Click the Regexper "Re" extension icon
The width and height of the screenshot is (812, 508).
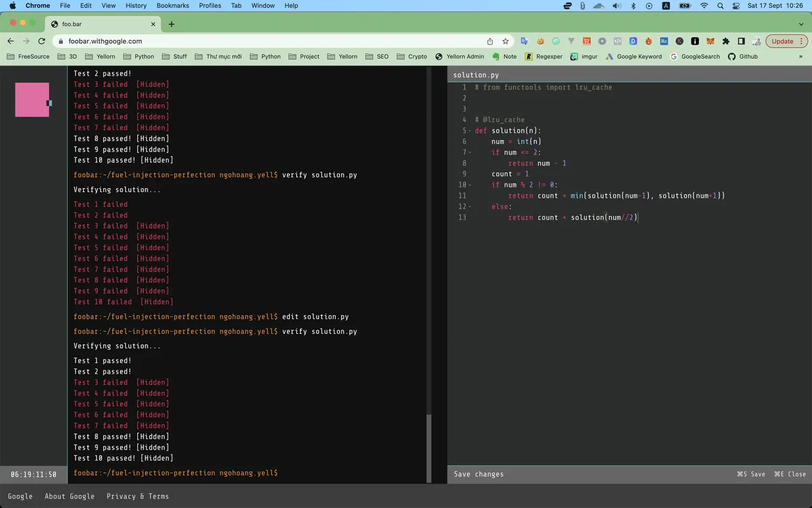[x=665, y=41]
